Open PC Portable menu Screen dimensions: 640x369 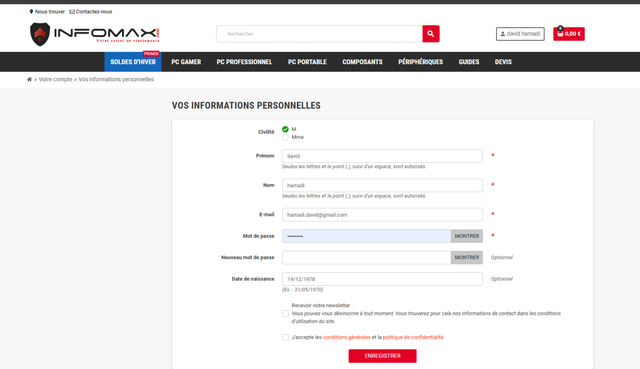(x=307, y=62)
